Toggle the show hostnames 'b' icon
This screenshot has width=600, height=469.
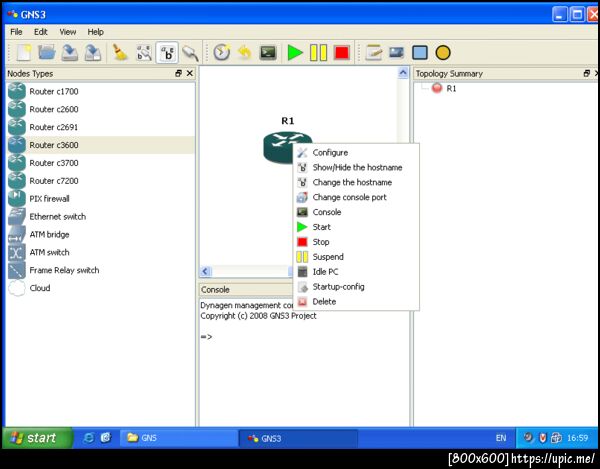tap(167, 52)
